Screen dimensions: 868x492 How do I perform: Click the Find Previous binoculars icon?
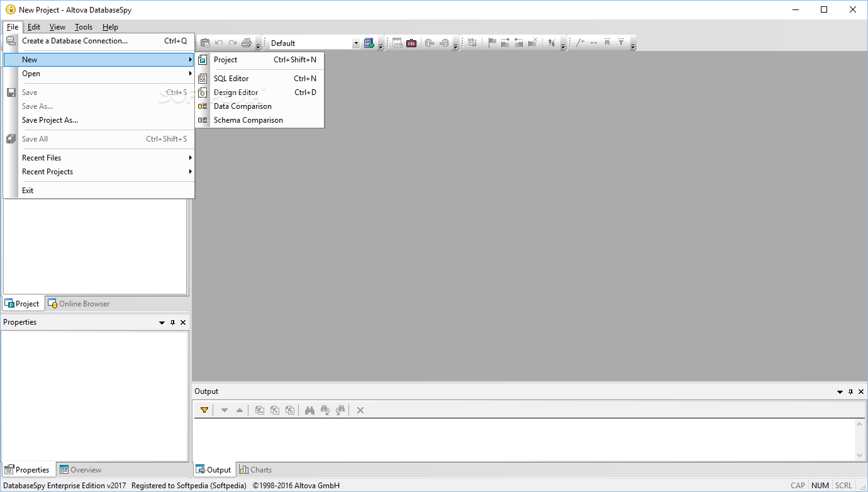coord(325,410)
